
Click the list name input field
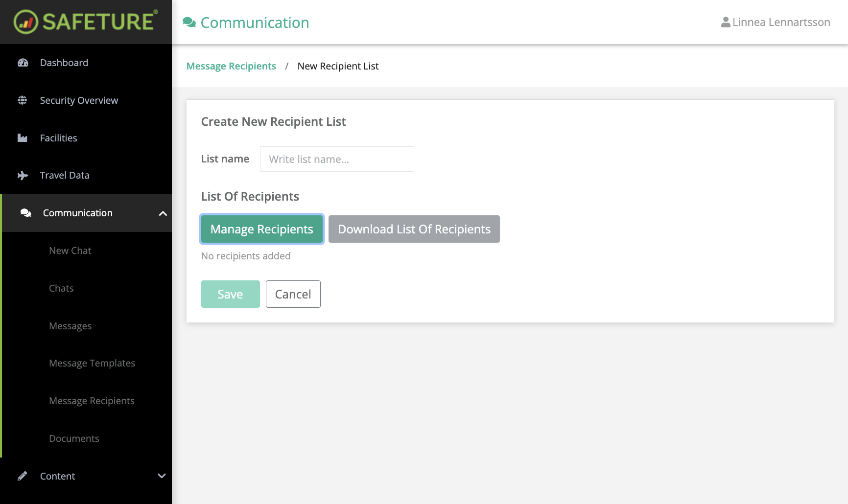(337, 159)
